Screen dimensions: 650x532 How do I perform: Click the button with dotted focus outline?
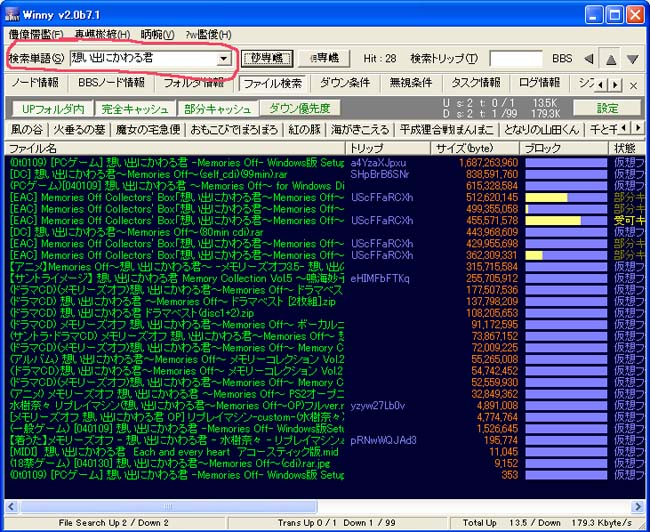click(x=267, y=58)
